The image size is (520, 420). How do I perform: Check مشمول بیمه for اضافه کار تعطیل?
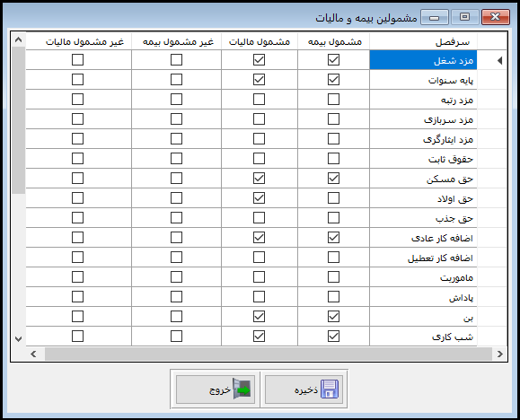[333, 258]
